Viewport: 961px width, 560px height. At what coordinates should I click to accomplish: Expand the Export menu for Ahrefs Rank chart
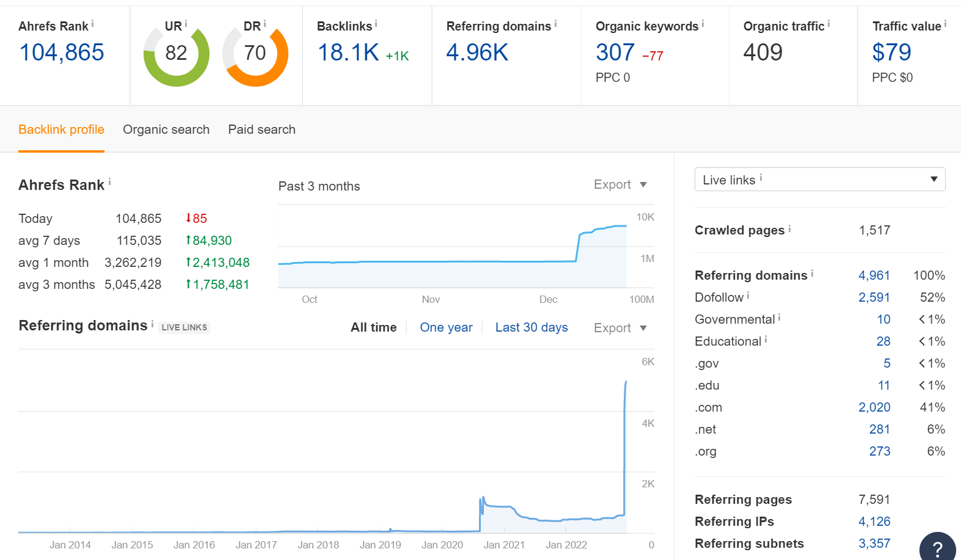tap(620, 184)
